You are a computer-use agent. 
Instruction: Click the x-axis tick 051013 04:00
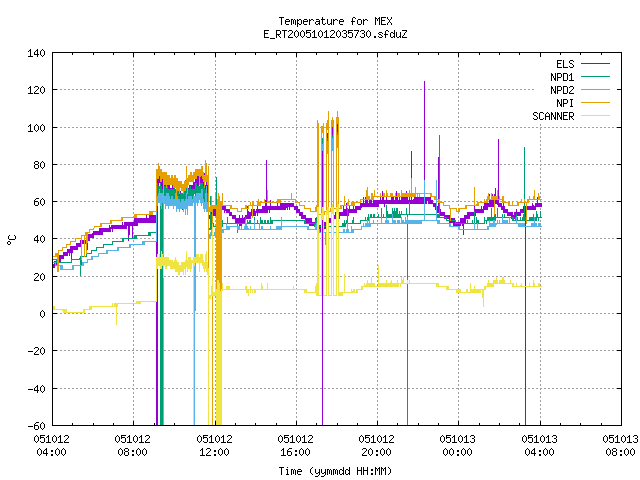[539, 446]
